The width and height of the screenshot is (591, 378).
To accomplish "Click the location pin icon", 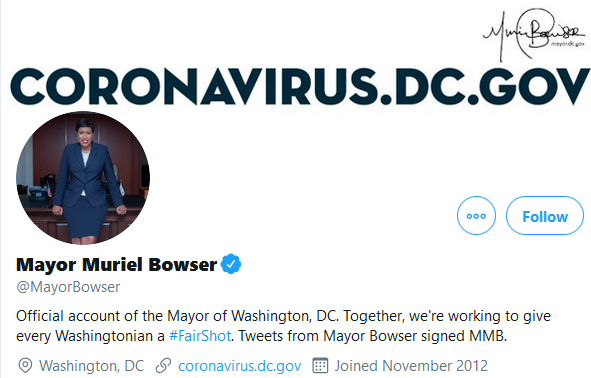I will pos(25,366).
